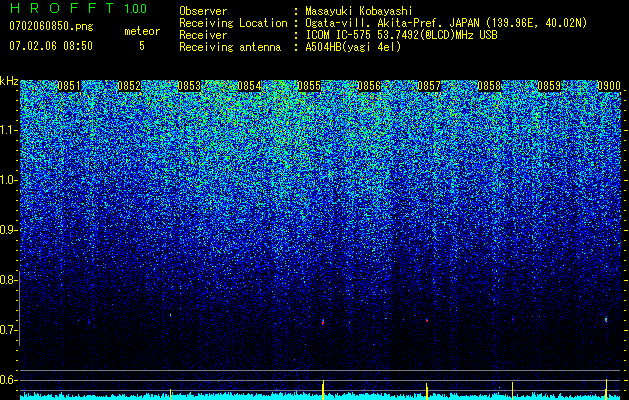The width and height of the screenshot is (629, 400).
Task: Select the observer name Masayuki Kobayashi
Action: [x=358, y=11]
